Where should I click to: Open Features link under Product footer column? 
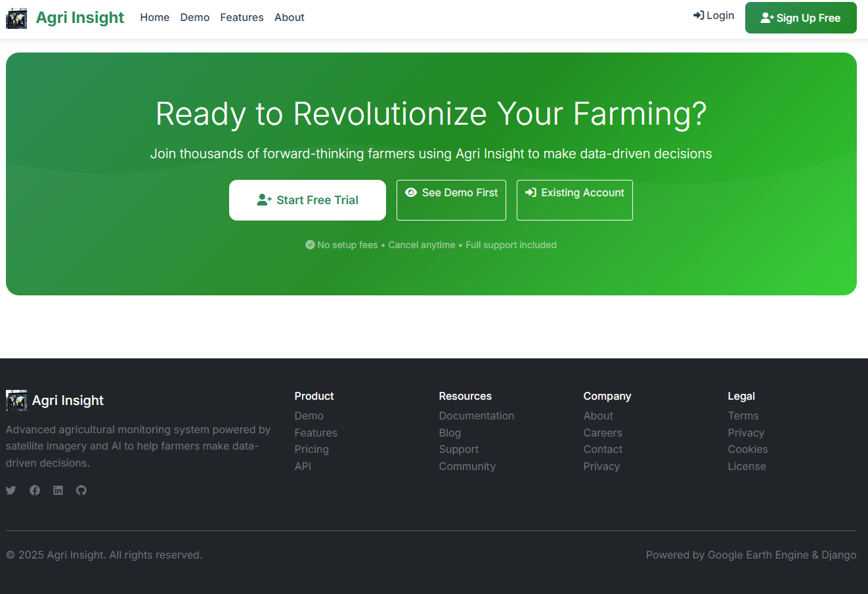tap(316, 433)
